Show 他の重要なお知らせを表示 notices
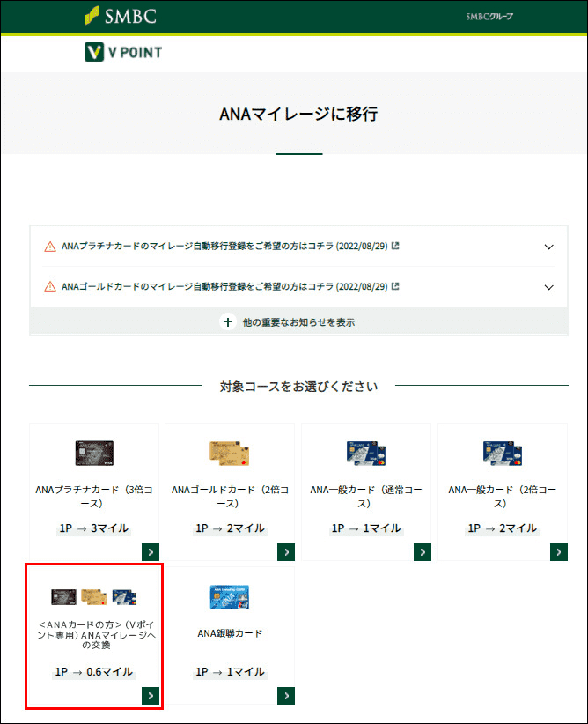588x724 pixels. 298,322
